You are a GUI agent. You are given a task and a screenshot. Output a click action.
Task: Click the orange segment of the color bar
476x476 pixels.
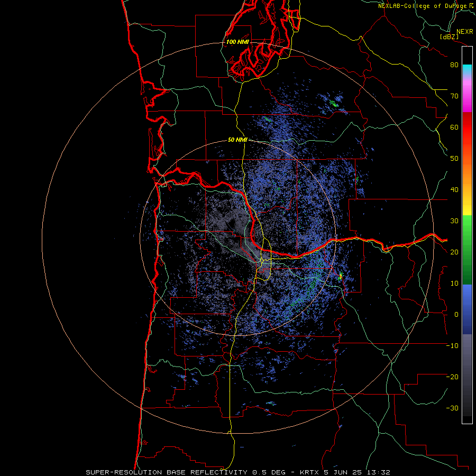pyautogui.click(x=467, y=179)
